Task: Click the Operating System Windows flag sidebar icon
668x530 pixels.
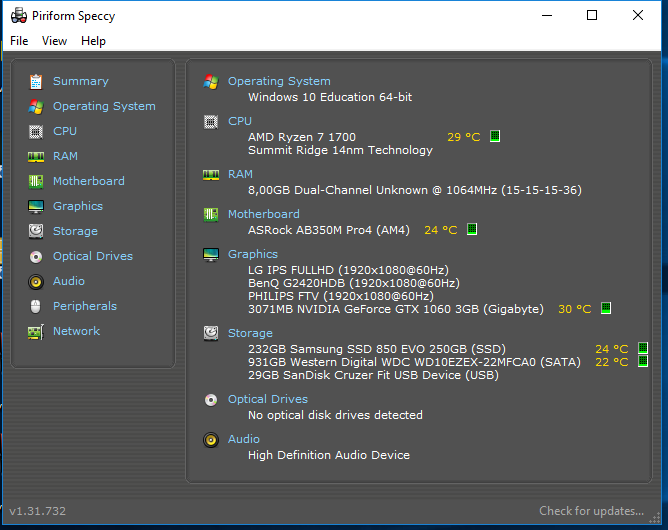Action: tap(36, 107)
